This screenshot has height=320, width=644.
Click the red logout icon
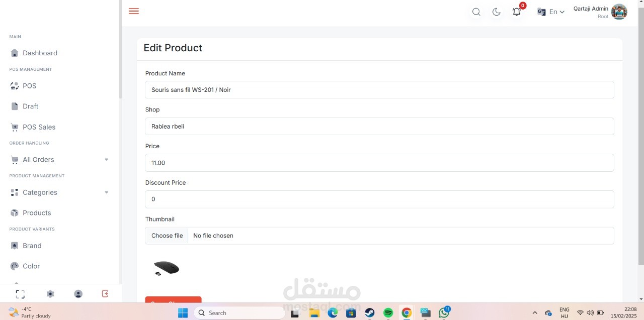coord(105,293)
